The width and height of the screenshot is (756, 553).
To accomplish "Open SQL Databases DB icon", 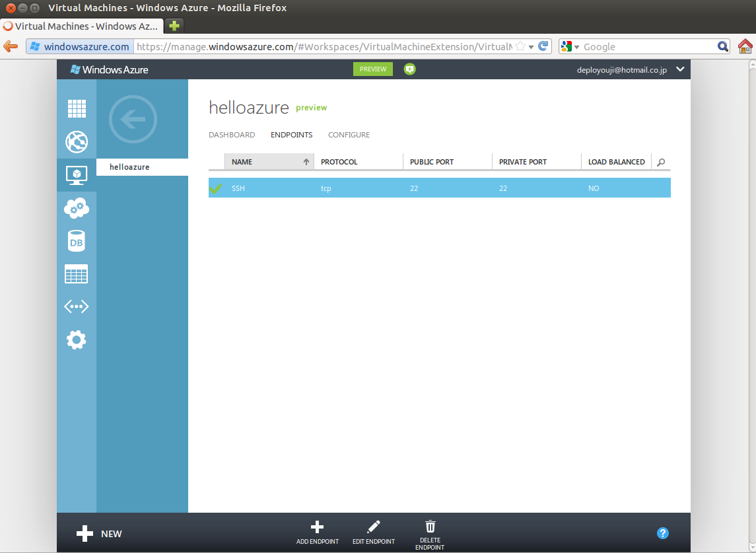I will [x=77, y=241].
